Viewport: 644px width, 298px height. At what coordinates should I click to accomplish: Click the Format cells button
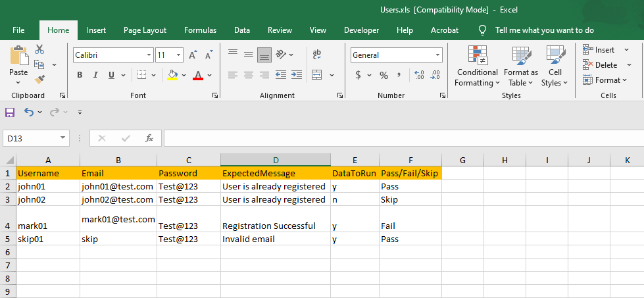605,80
